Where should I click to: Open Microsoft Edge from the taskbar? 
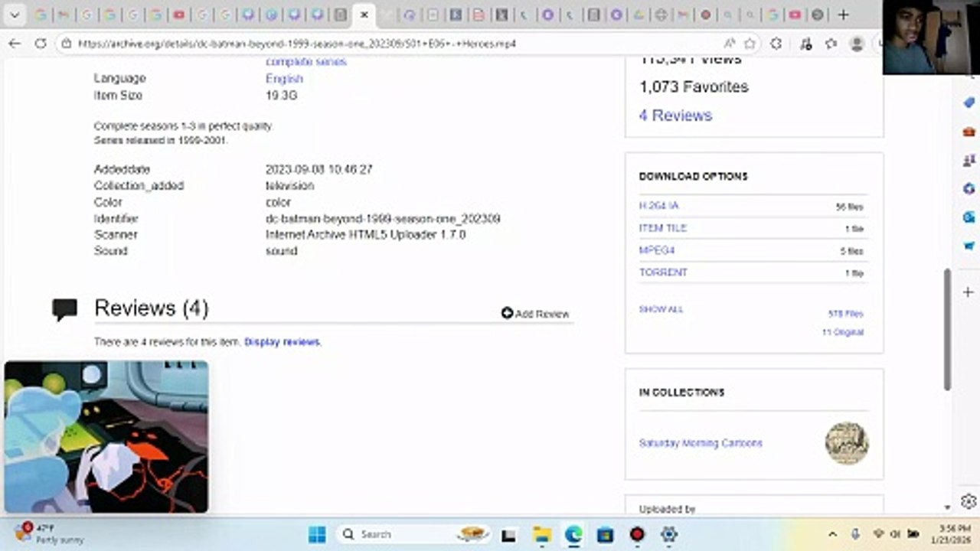tap(573, 534)
